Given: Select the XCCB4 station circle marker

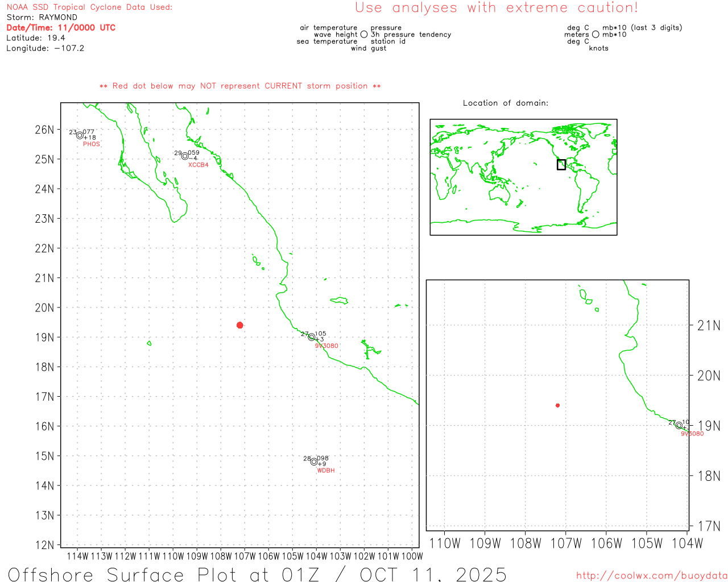Looking at the screenshot, I should [x=185, y=156].
